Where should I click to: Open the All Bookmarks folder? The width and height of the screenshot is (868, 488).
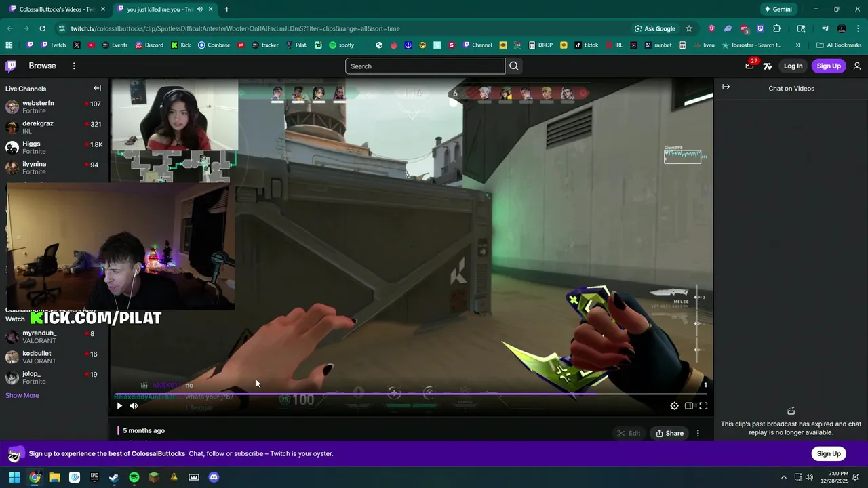[839, 45]
